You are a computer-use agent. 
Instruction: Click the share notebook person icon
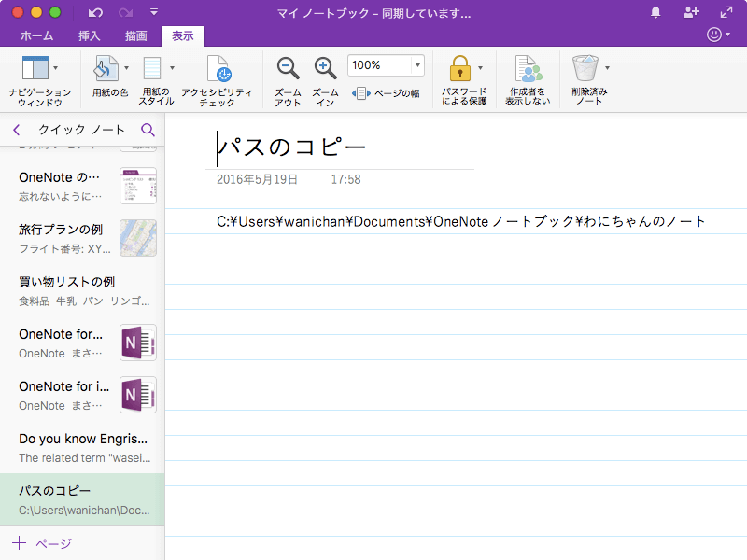point(691,13)
